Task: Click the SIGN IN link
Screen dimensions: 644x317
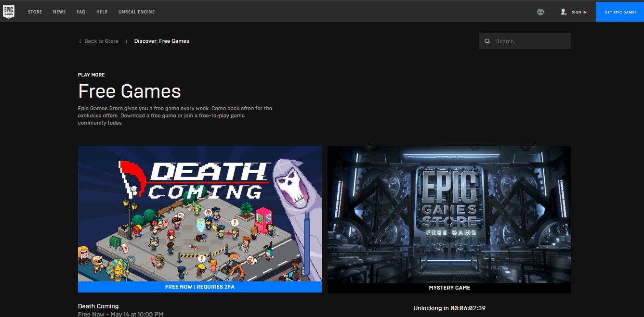Action: coord(579,12)
